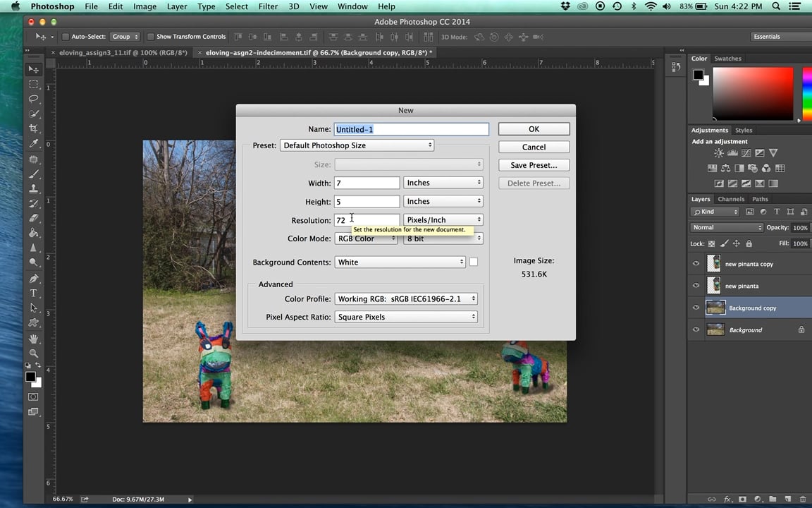Hide the new pinanta layer

tap(696, 286)
